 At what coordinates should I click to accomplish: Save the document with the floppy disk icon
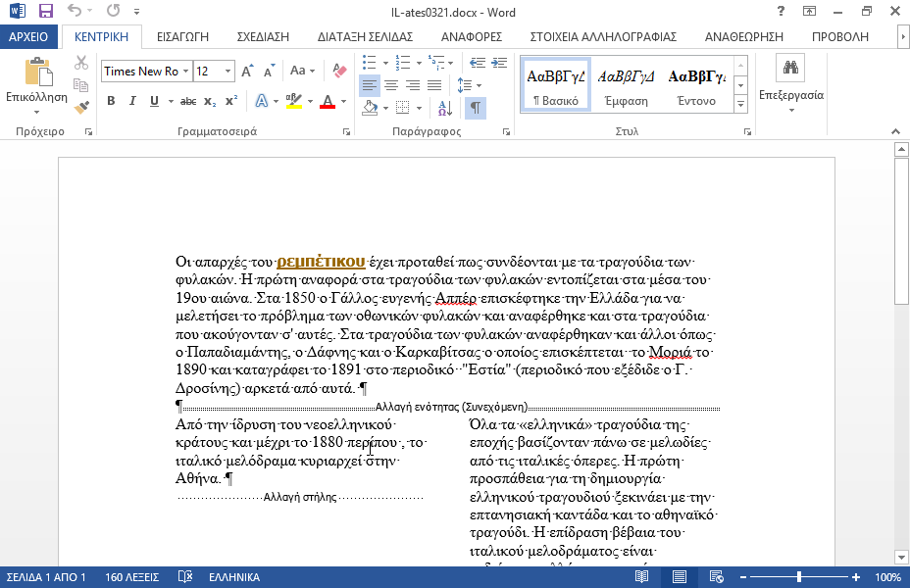coord(45,11)
